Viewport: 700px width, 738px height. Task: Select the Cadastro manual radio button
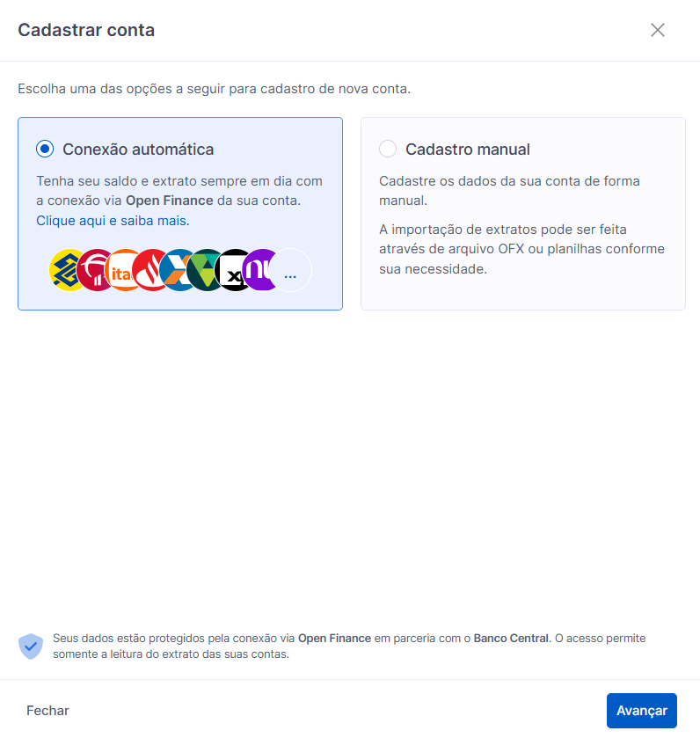[x=388, y=150]
